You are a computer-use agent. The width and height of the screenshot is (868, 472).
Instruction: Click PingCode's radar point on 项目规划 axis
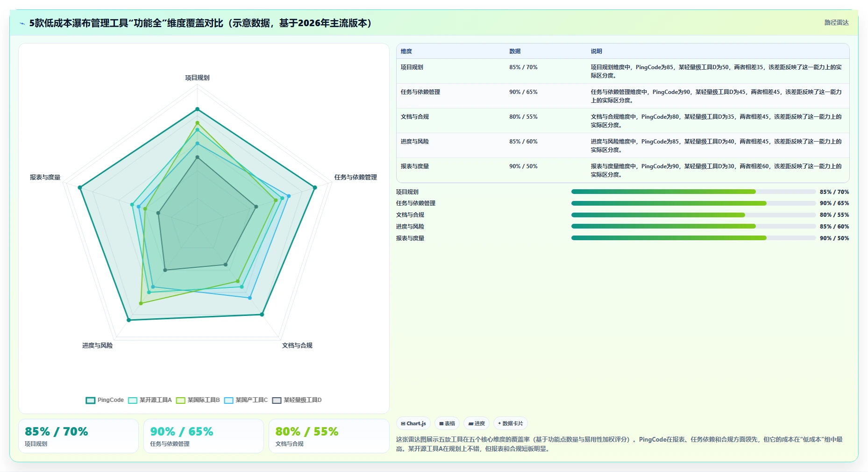point(197,109)
